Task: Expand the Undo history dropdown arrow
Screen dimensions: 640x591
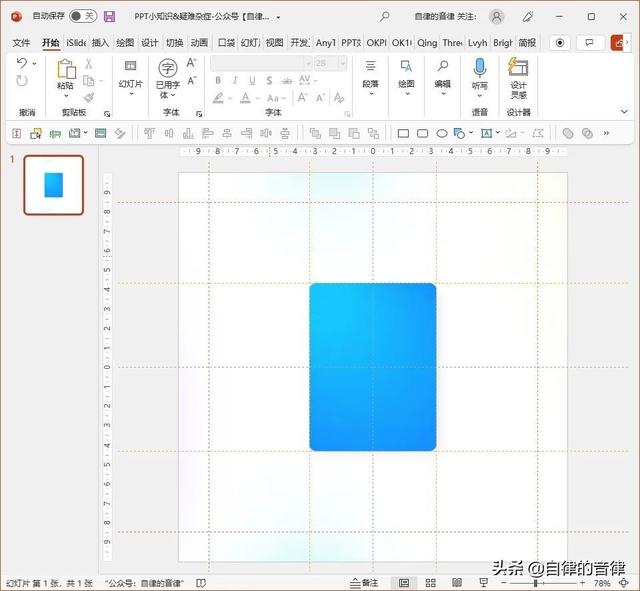Action: coord(34,63)
